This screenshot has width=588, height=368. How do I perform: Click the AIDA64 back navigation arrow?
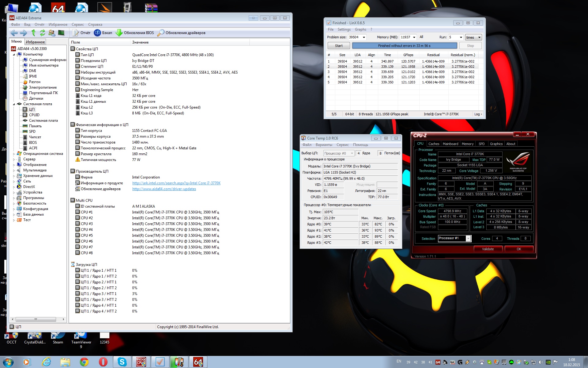14,33
